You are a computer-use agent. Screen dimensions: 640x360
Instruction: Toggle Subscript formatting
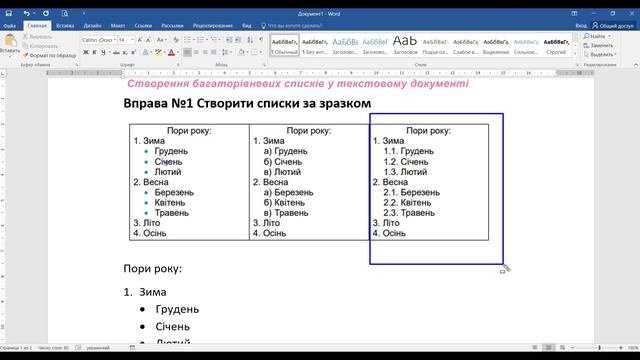(x=125, y=53)
